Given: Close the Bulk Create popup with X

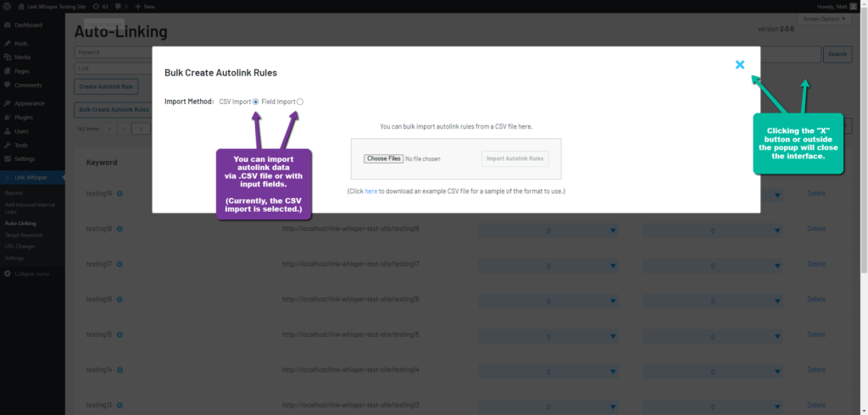Looking at the screenshot, I should 739,64.
